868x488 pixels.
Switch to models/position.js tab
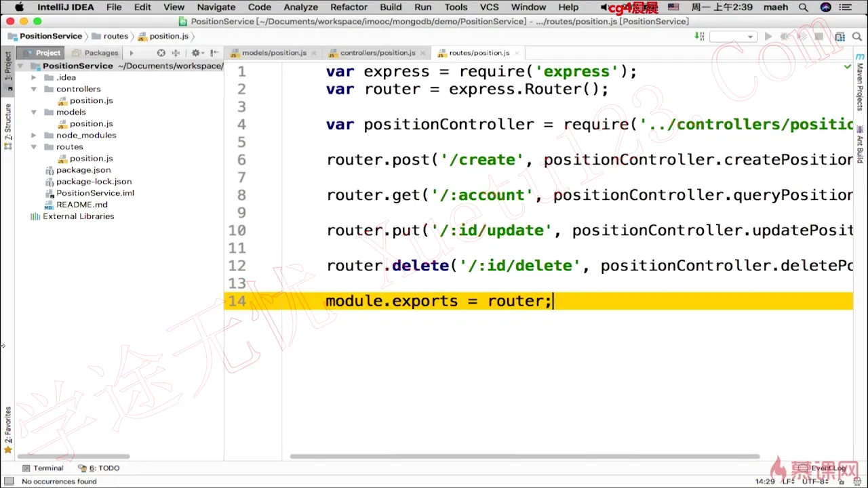274,53
